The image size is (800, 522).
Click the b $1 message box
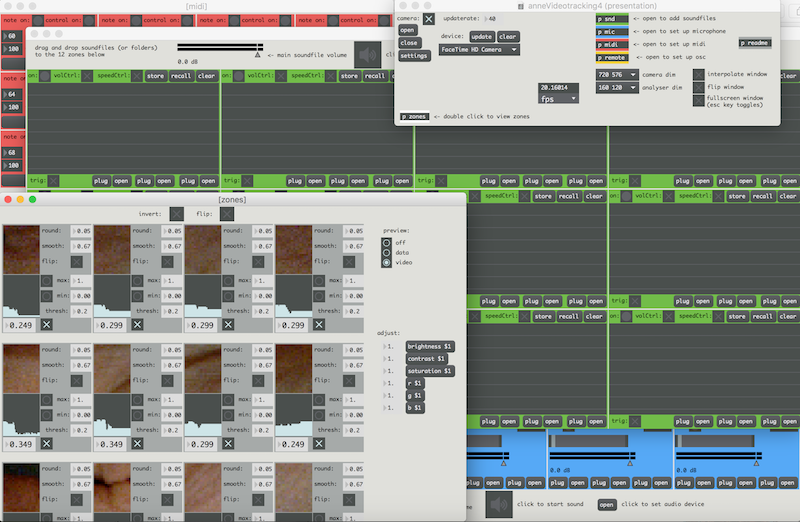point(415,408)
